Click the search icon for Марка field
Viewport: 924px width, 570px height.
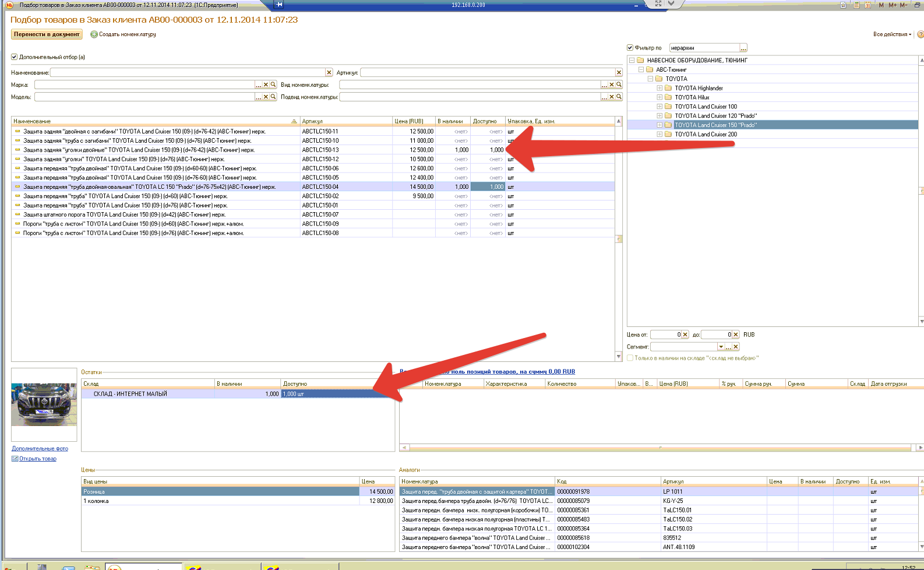(x=273, y=85)
